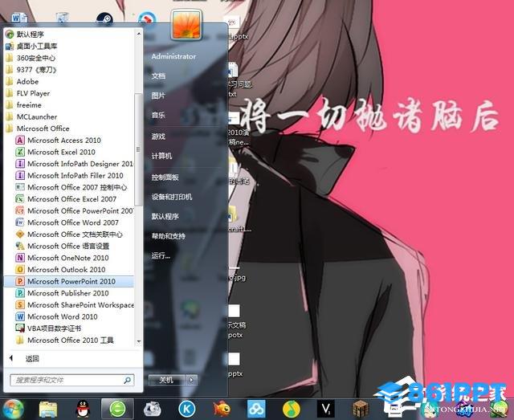This screenshot has height=420, width=514.
Task: Open the yellow music note taskbar icon
Action: (292, 410)
